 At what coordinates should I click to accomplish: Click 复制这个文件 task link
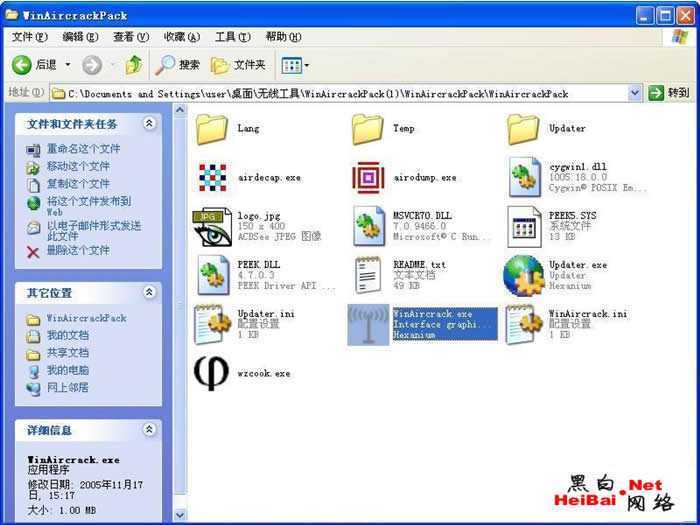pyautogui.click(x=78, y=184)
